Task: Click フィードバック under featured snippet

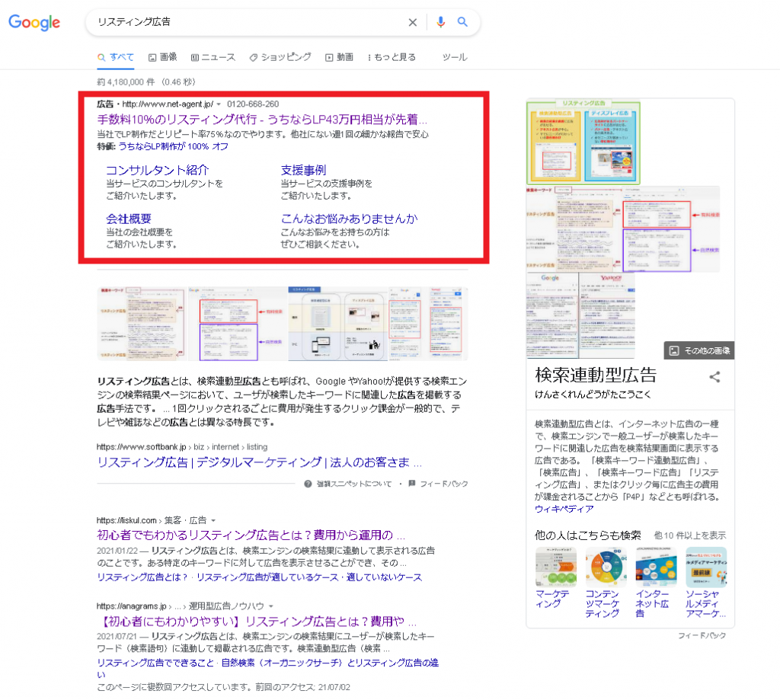Action: pos(444,484)
